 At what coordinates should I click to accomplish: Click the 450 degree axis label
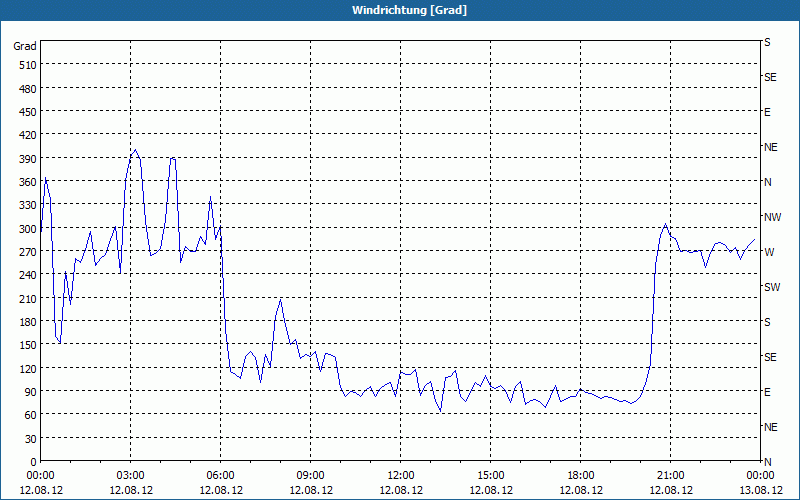click(x=28, y=112)
